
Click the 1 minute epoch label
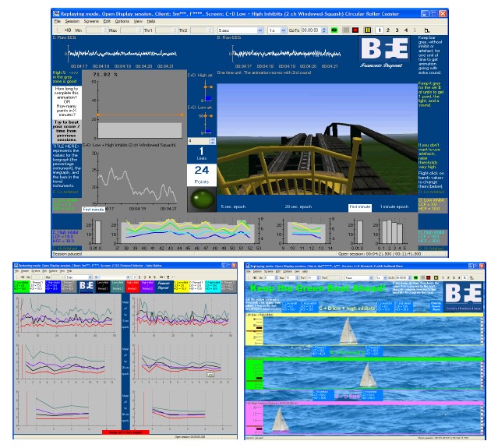(394, 206)
